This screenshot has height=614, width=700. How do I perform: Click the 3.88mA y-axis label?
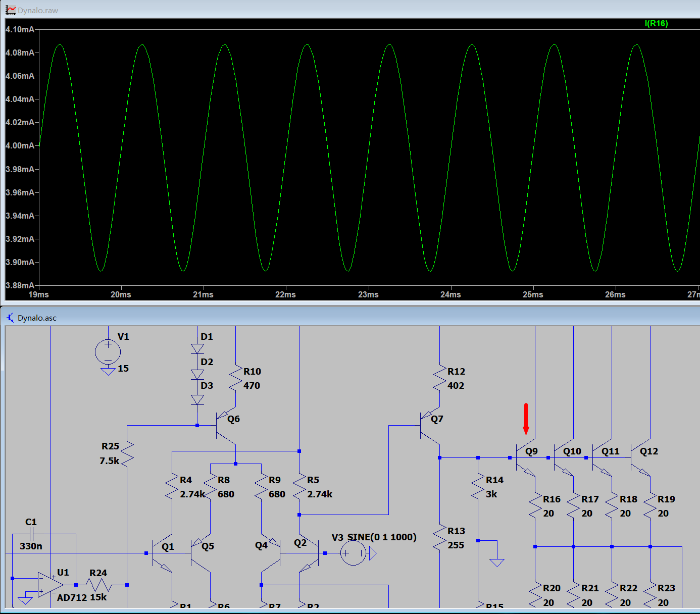pos(20,285)
